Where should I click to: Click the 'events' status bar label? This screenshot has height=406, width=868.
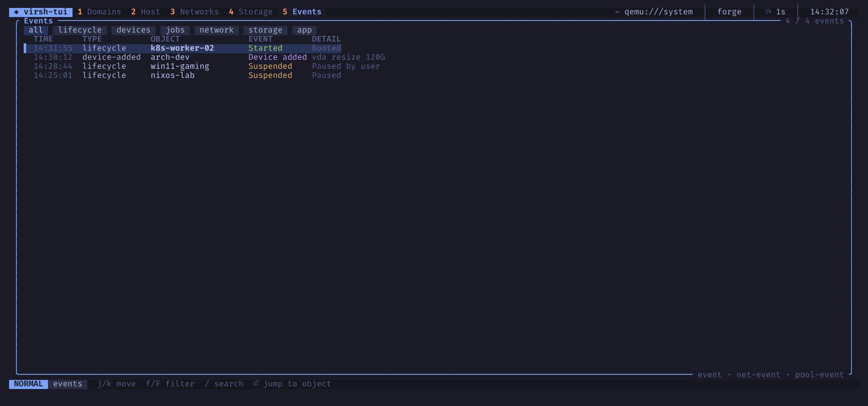pyautogui.click(x=68, y=384)
